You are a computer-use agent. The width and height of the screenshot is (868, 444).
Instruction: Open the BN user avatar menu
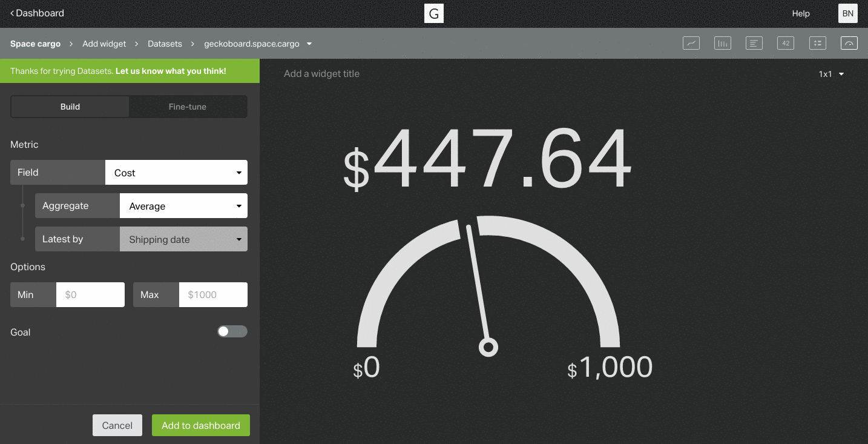point(847,13)
